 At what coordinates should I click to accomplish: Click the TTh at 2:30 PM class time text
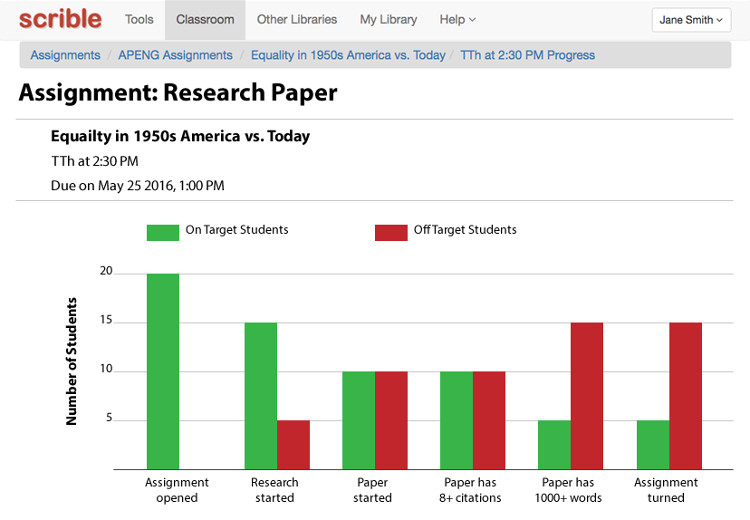click(x=95, y=161)
